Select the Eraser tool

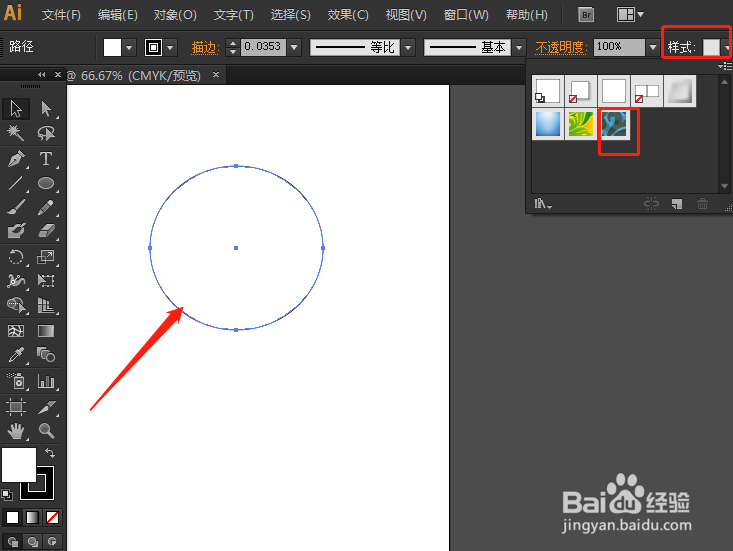[46, 231]
